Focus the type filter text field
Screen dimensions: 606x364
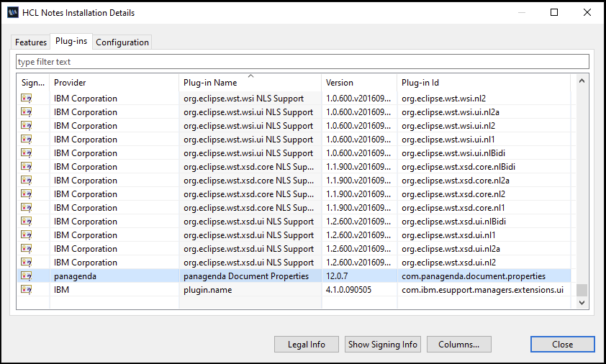[302, 62]
